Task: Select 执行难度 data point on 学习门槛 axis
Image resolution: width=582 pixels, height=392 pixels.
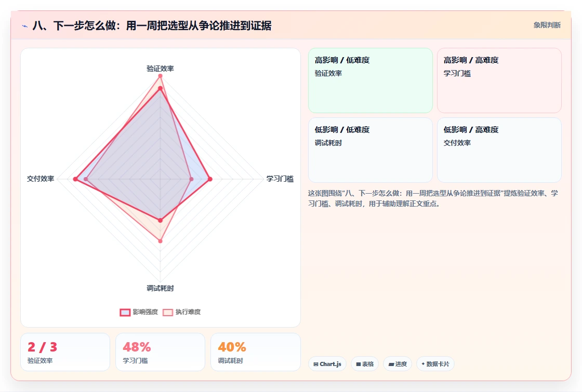Action: point(192,179)
